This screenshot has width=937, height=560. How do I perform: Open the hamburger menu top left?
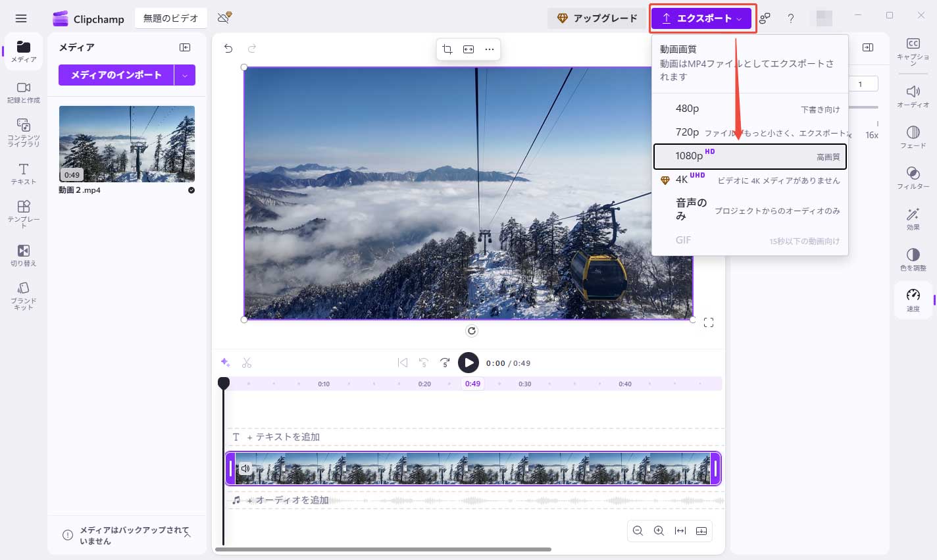coord(21,18)
